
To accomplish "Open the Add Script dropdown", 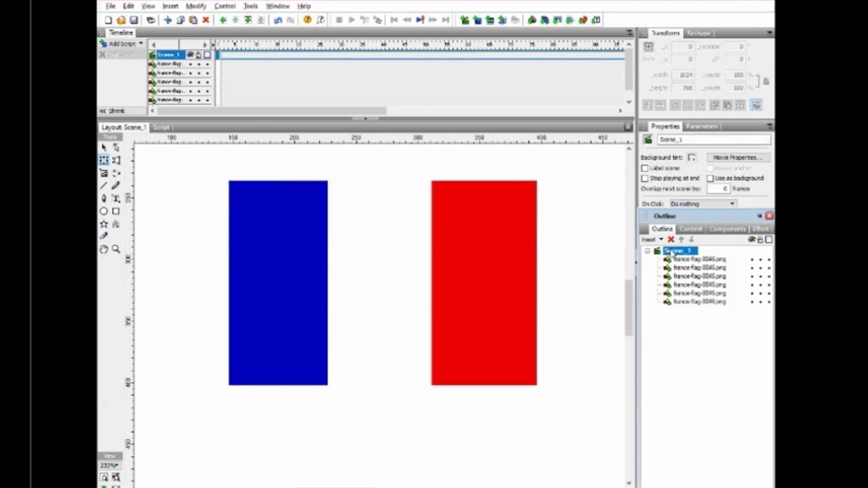I will pyautogui.click(x=123, y=44).
